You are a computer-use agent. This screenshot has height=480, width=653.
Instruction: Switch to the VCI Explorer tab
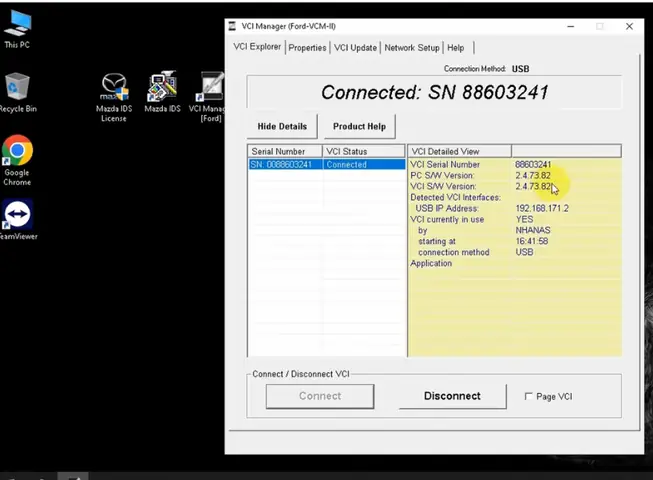pos(257,47)
